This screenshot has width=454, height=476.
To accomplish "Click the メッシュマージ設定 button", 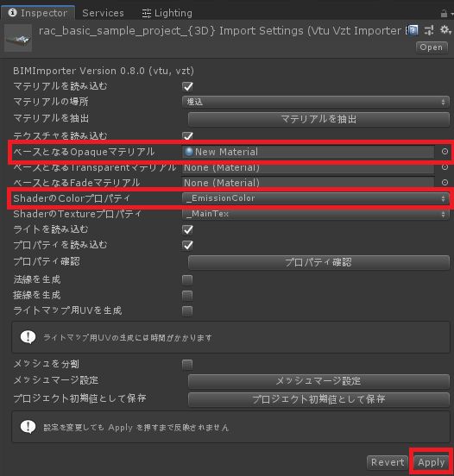I will [318, 381].
